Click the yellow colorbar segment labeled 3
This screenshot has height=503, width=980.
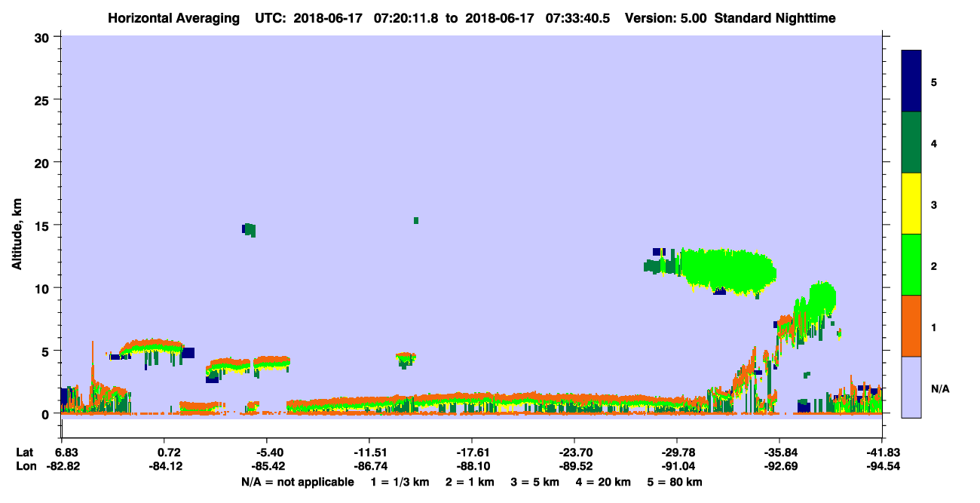tap(911, 204)
